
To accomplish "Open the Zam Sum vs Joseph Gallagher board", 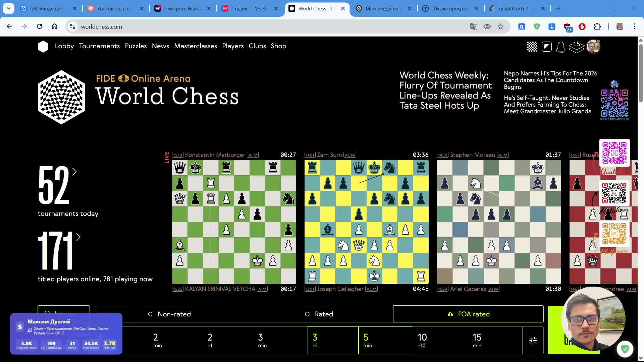I will pyautogui.click(x=366, y=222).
